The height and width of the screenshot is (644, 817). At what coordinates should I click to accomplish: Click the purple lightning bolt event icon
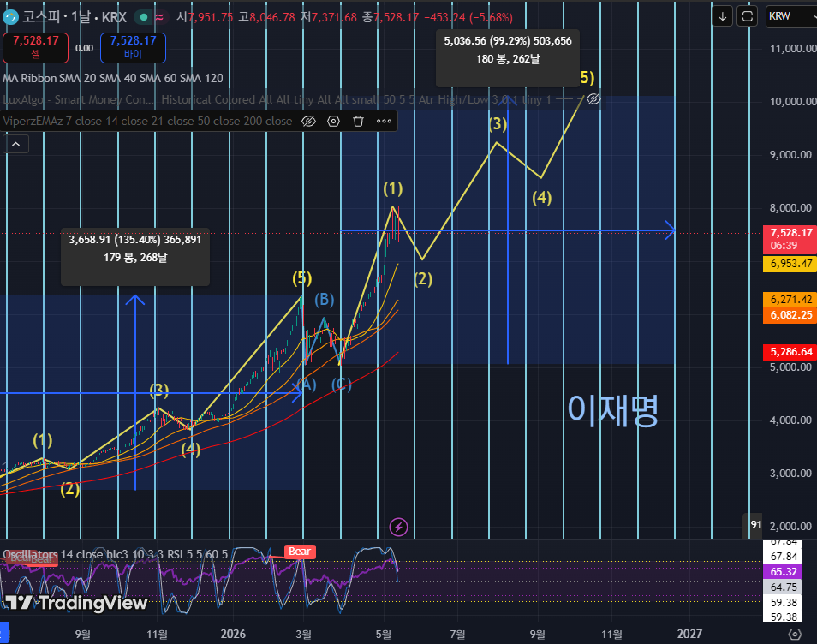[398, 527]
